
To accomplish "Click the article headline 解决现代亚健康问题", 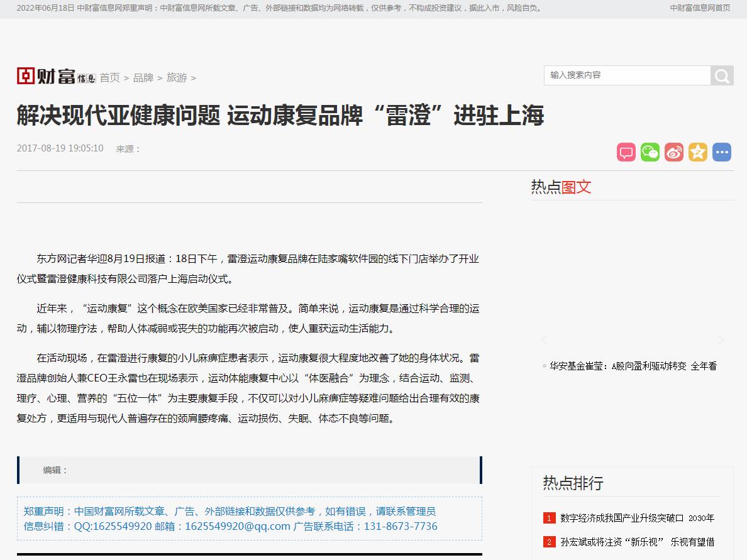I will (280, 116).
